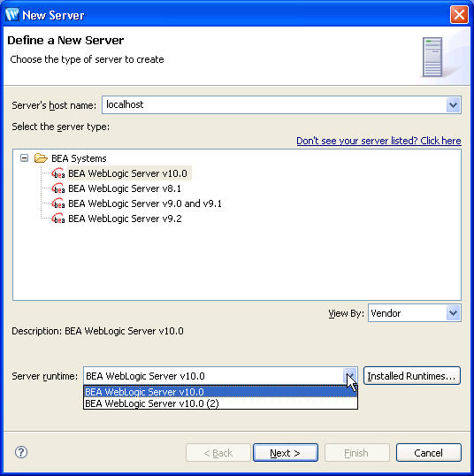
Task: Click Don't see your server listed link
Action: pos(378,141)
